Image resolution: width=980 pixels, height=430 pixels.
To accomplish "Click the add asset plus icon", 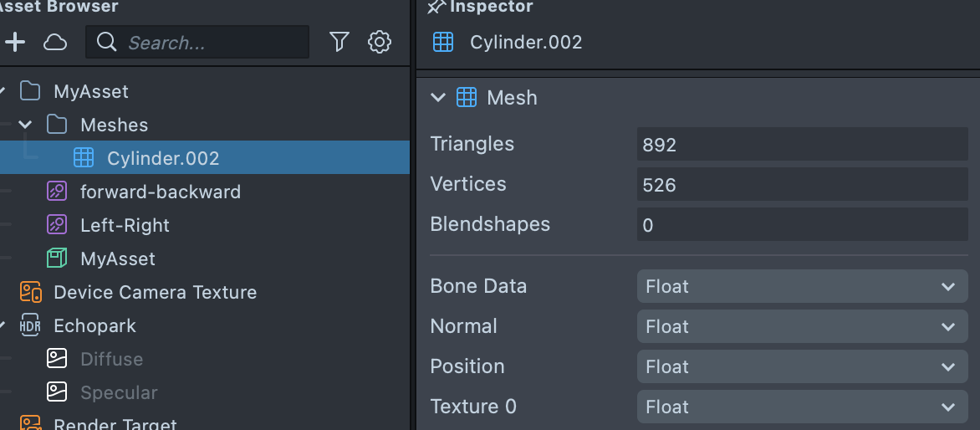I will tap(15, 42).
